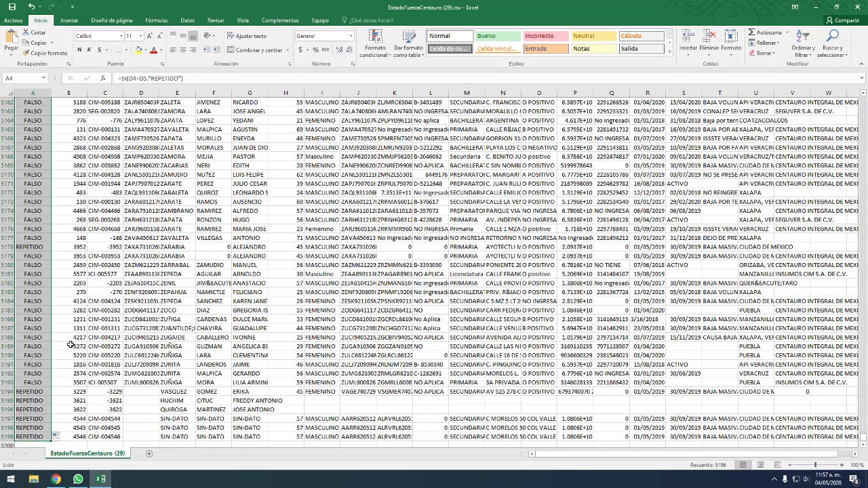Open the Borrar clear dropdown
The width and height of the screenshot is (868, 488).
pyautogui.click(x=774, y=53)
